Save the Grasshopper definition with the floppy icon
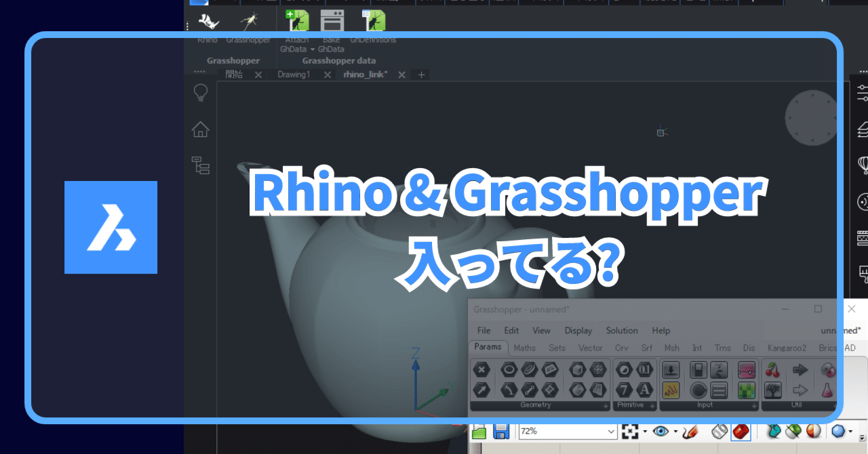 pyautogui.click(x=502, y=432)
